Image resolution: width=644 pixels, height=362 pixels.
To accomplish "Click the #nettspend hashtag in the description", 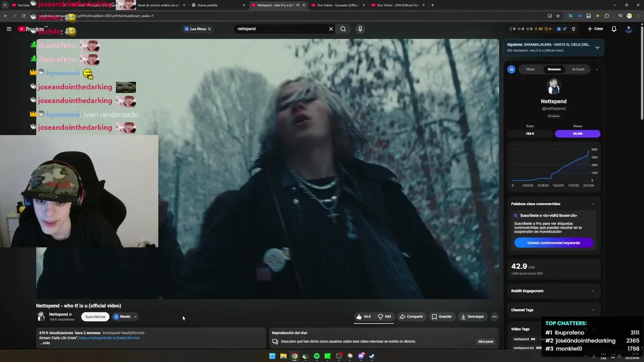I will coord(111,333).
